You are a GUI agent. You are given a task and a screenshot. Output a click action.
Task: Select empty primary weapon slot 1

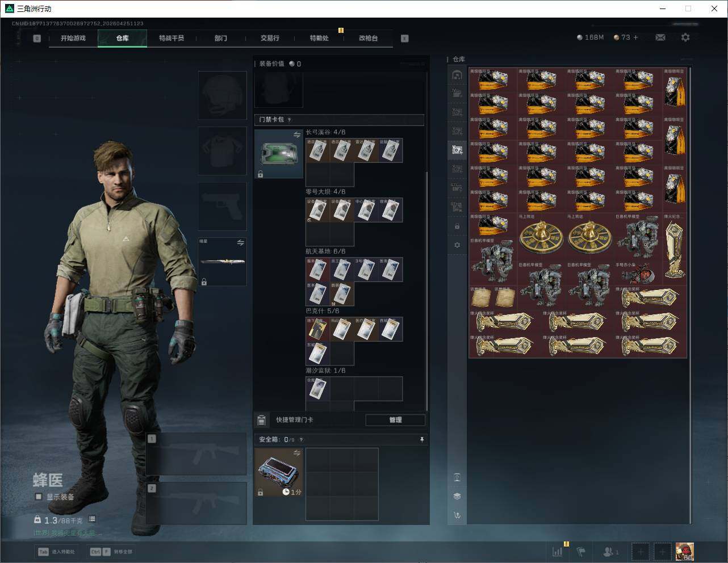coord(196,454)
